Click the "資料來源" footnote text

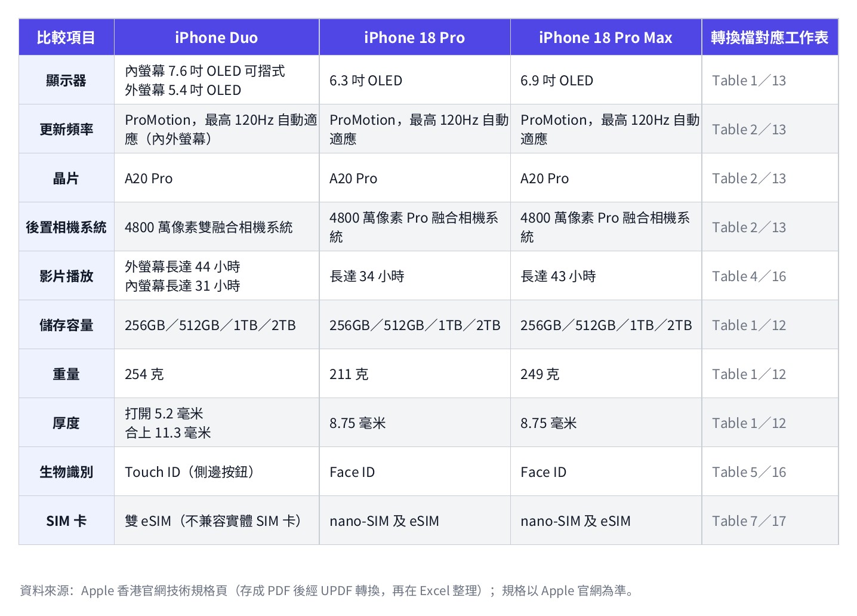327,591
